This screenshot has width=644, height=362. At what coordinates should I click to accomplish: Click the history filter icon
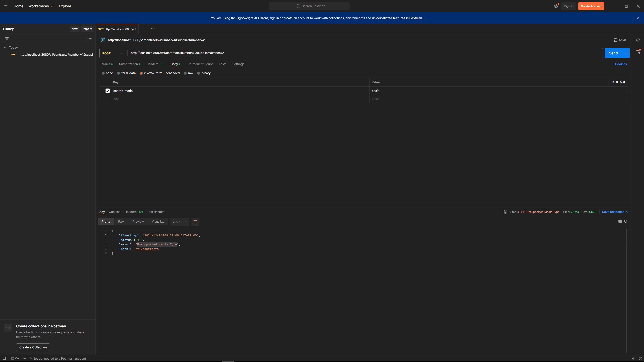7,39
